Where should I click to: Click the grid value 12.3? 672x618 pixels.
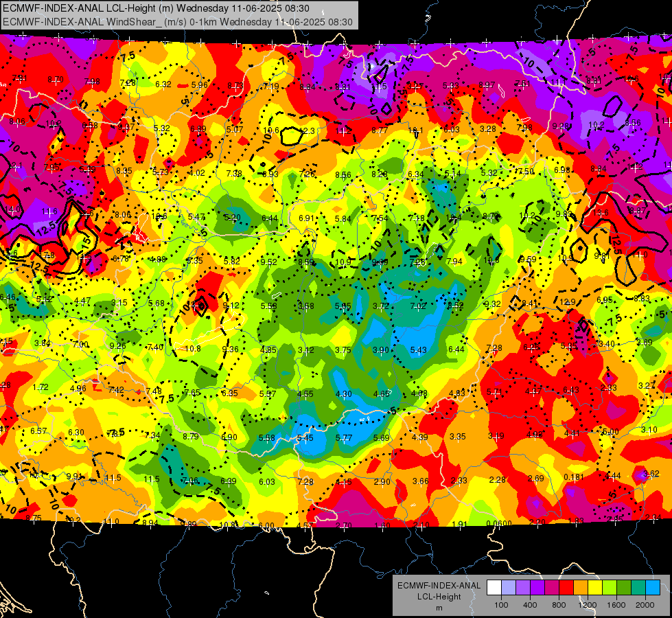(x=307, y=131)
